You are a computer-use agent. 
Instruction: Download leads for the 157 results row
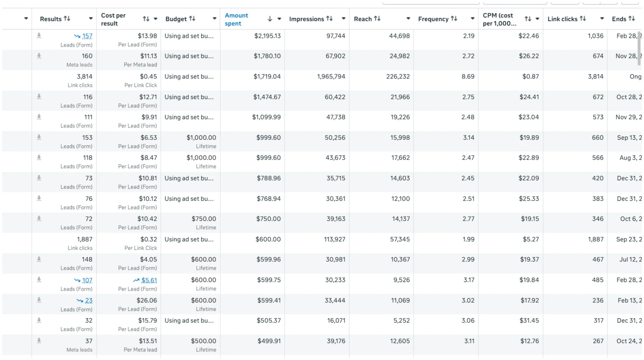pyautogui.click(x=39, y=35)
